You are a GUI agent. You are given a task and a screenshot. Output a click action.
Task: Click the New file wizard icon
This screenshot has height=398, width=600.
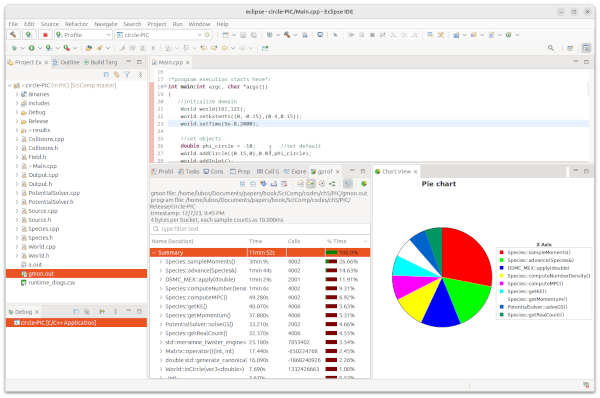click(226, 35)
